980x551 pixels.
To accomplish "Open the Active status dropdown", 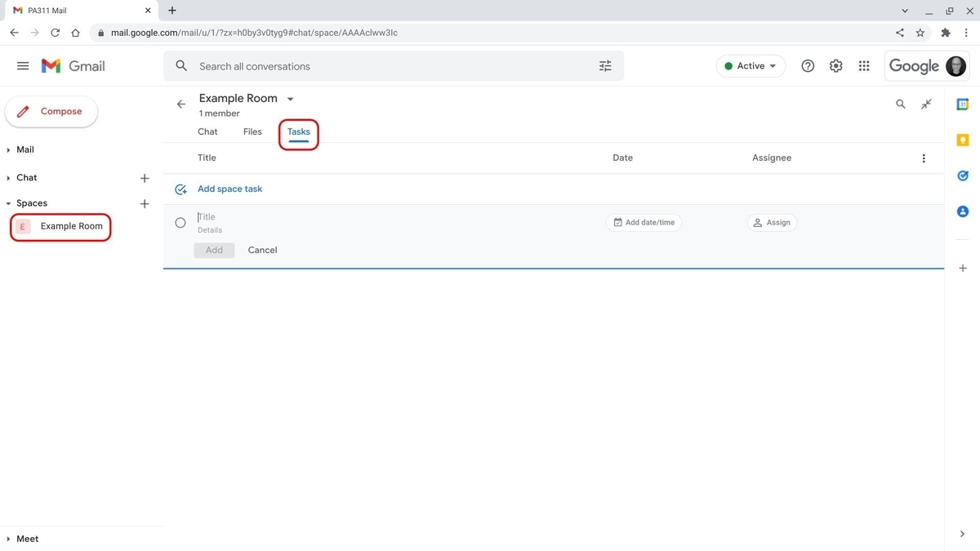I will [750, 65].
